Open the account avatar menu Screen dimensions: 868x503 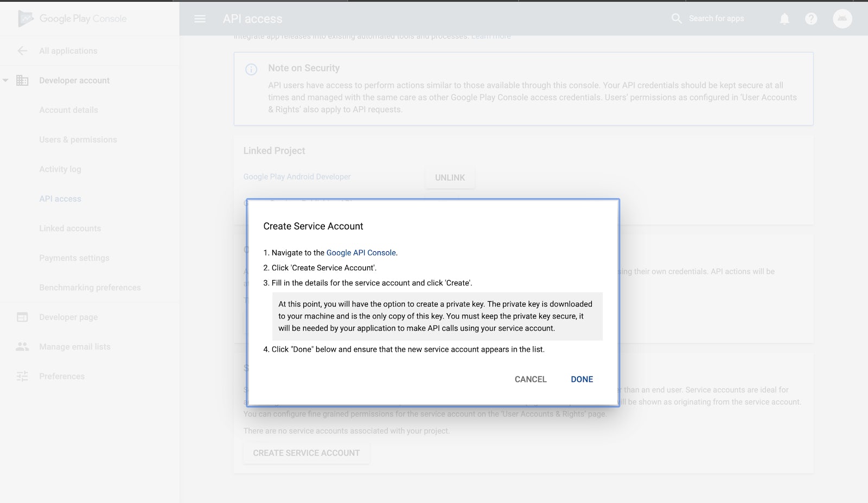[842, 19]
